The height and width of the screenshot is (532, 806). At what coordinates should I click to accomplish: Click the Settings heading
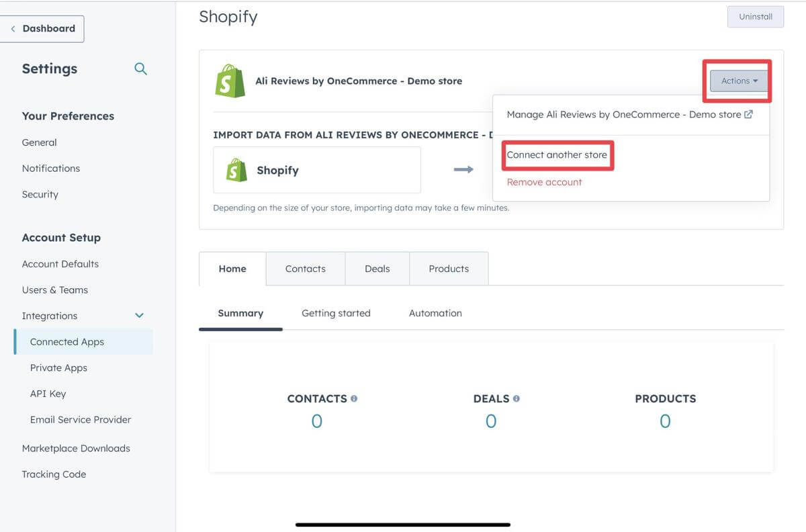50,69
